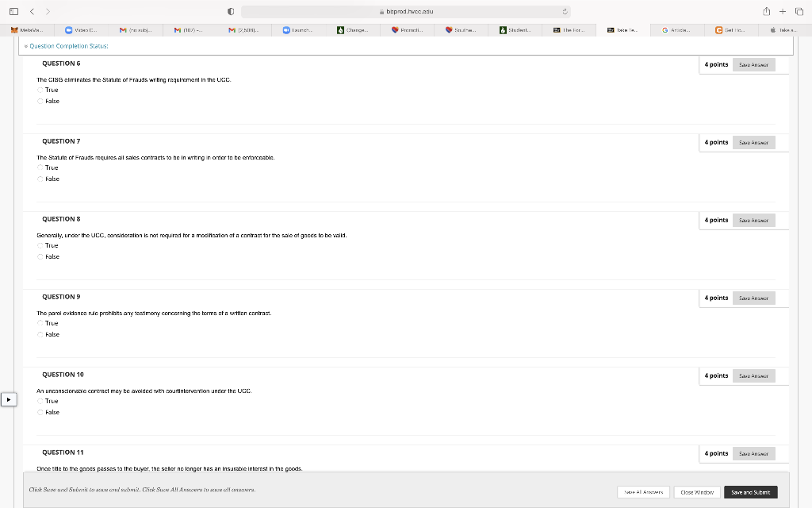812x508 pixels.
Task: Open the Share icon in Safari toolbar
Action: (767, 11)
